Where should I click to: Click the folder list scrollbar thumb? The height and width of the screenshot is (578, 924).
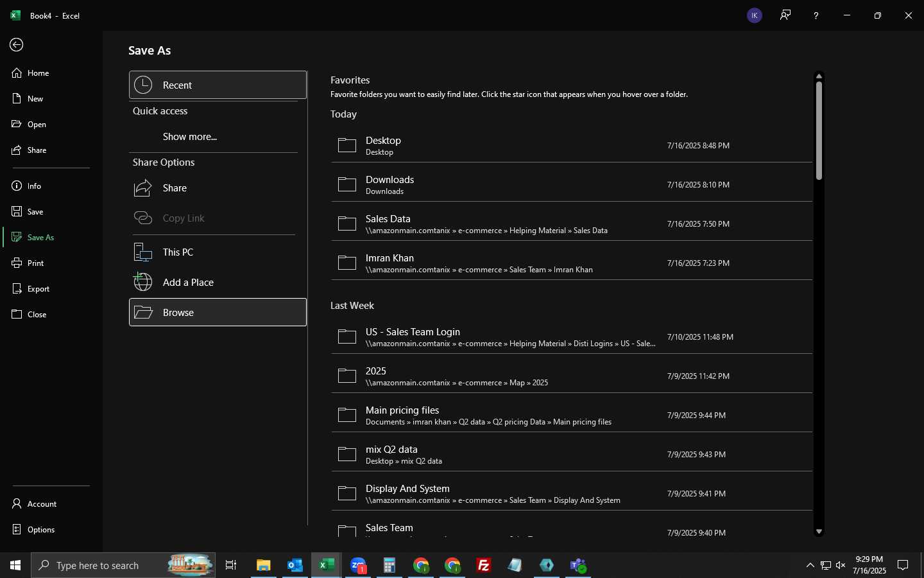(x=819, y=130)
